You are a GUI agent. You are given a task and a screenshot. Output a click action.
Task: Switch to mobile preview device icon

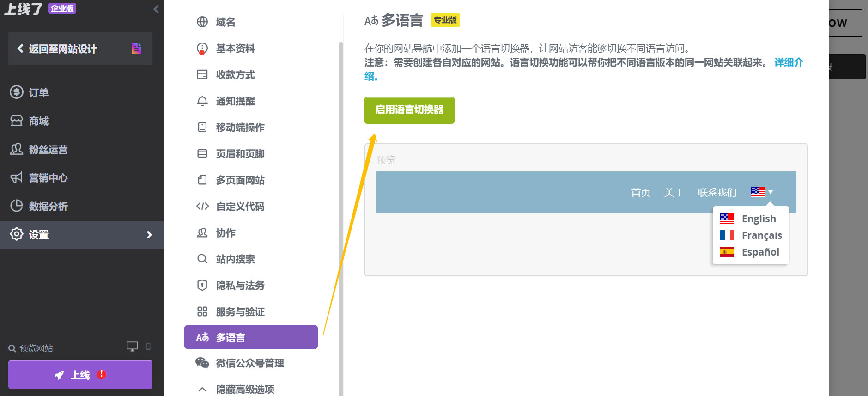click(x=148, y=347)
